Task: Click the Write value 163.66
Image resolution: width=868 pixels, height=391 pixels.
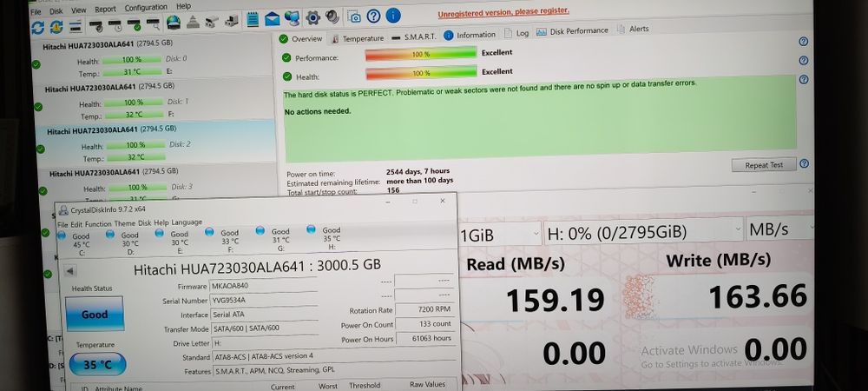Action: 758,297
